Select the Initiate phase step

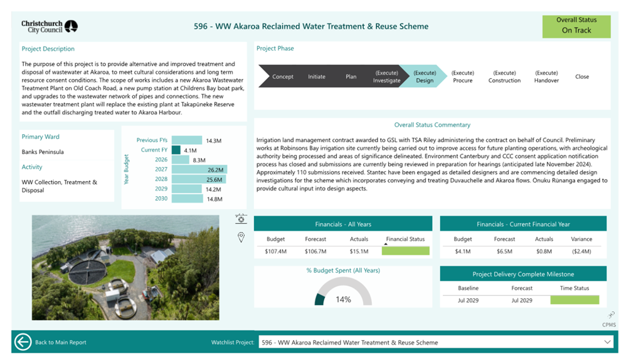[x=317, y=76]
